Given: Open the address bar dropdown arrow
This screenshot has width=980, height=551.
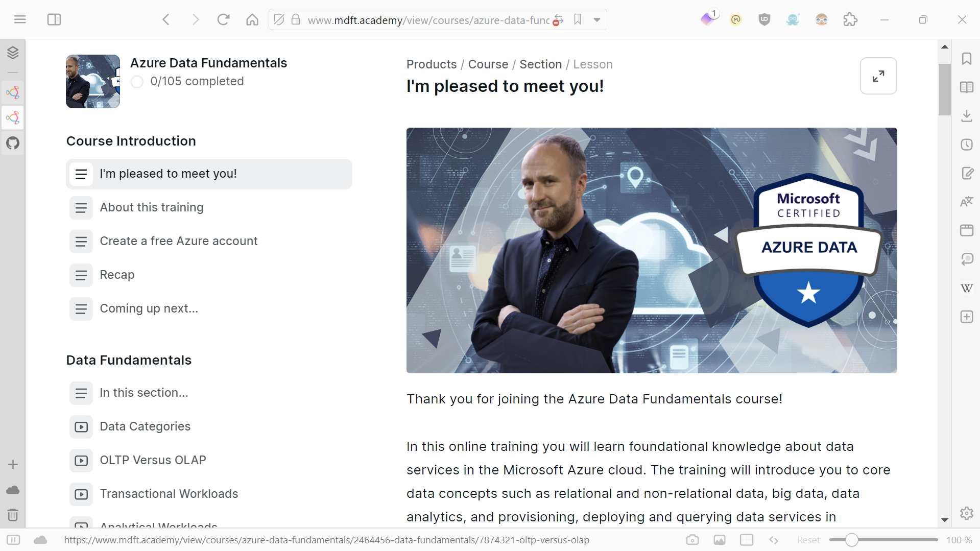Looking at the screenshot, I should coord(597,20).
